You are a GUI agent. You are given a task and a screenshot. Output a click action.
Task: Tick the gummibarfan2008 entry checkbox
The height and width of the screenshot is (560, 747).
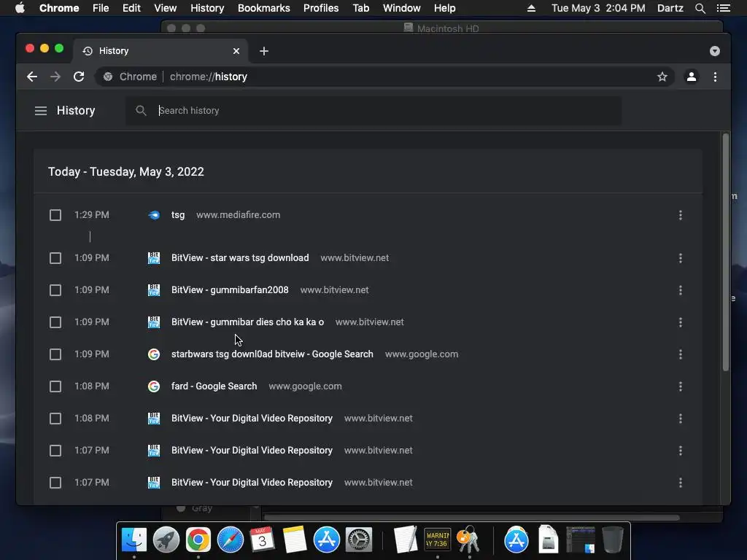(x=55, y=290)
